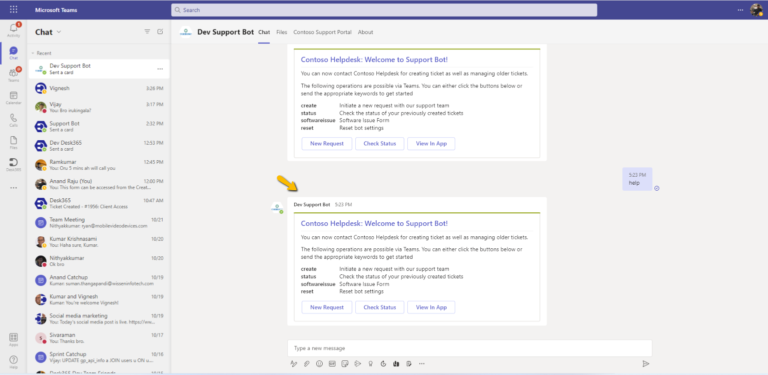Open the Activity feed
Screen dimensions: 768x375
pos(13,30)
